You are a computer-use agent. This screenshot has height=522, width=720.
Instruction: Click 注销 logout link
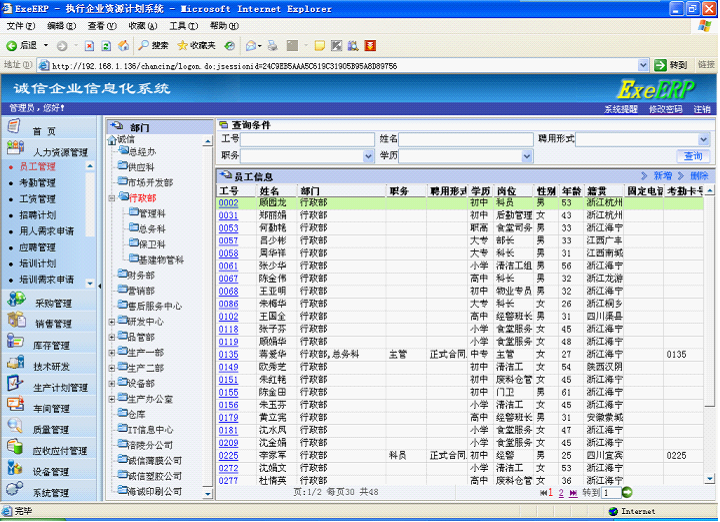point(702,109)
